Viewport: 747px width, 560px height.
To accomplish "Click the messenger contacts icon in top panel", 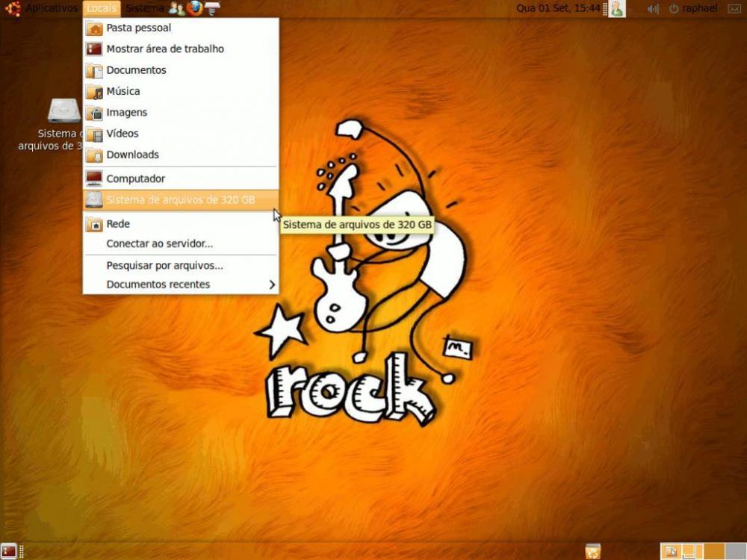I will point(176,8).
